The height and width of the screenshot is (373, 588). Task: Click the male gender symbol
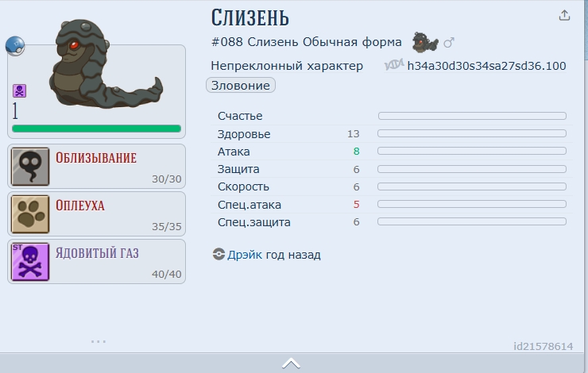[x=448, y=42]
